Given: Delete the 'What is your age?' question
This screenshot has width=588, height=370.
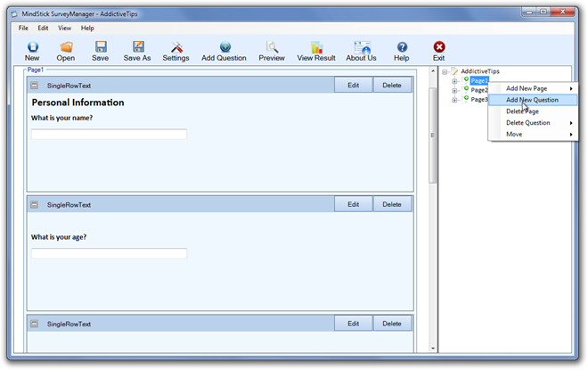Looking at the screenshot, I should (392, 204).
